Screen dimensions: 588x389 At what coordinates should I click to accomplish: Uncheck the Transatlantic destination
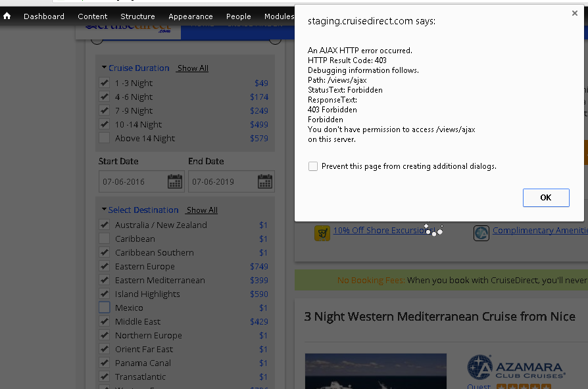[x=105, y=377]
